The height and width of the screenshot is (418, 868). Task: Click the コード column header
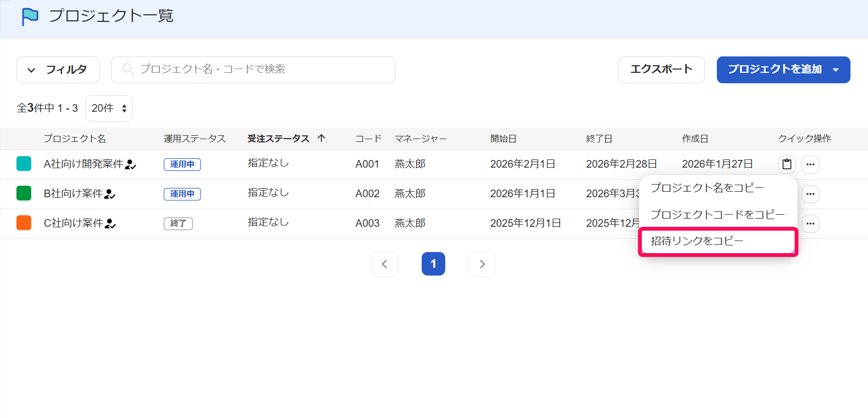369,139
